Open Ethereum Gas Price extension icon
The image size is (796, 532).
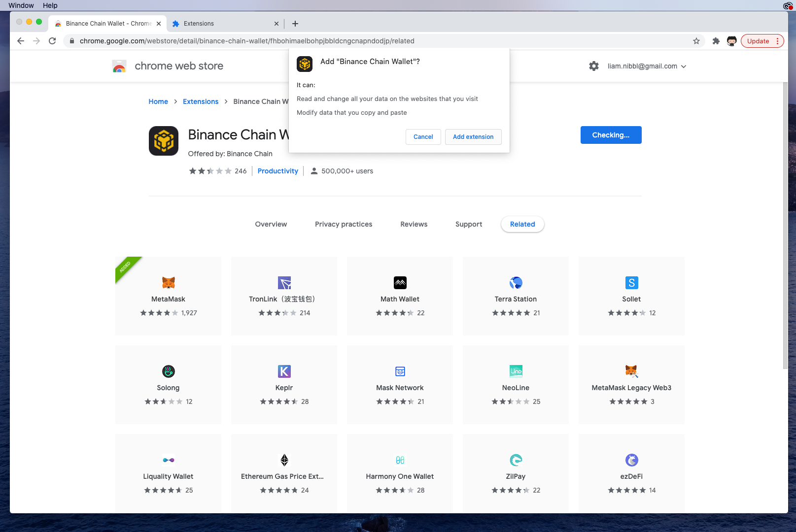coord(284,460)
